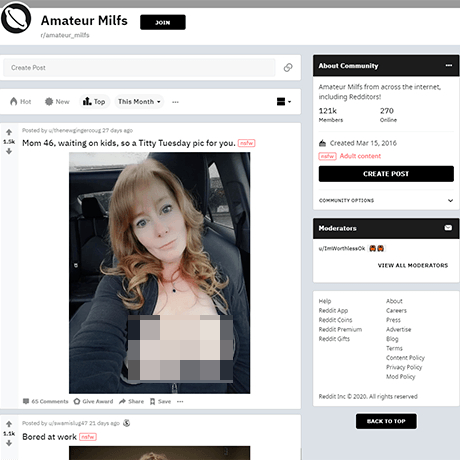The image size is (460, 460).
Task: Open the card layout view dropdown
Action: click(284, 102)
